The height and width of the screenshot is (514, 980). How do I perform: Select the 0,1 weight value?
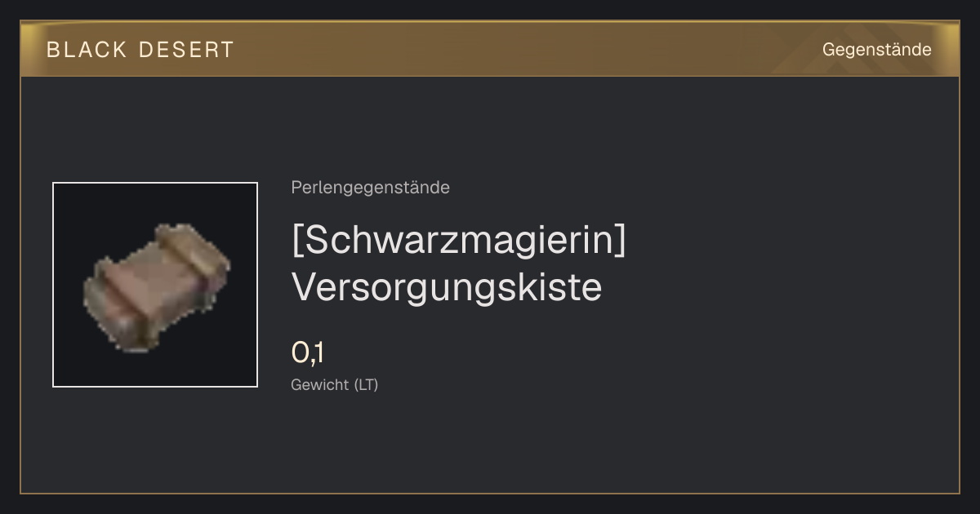click(308, 353)
